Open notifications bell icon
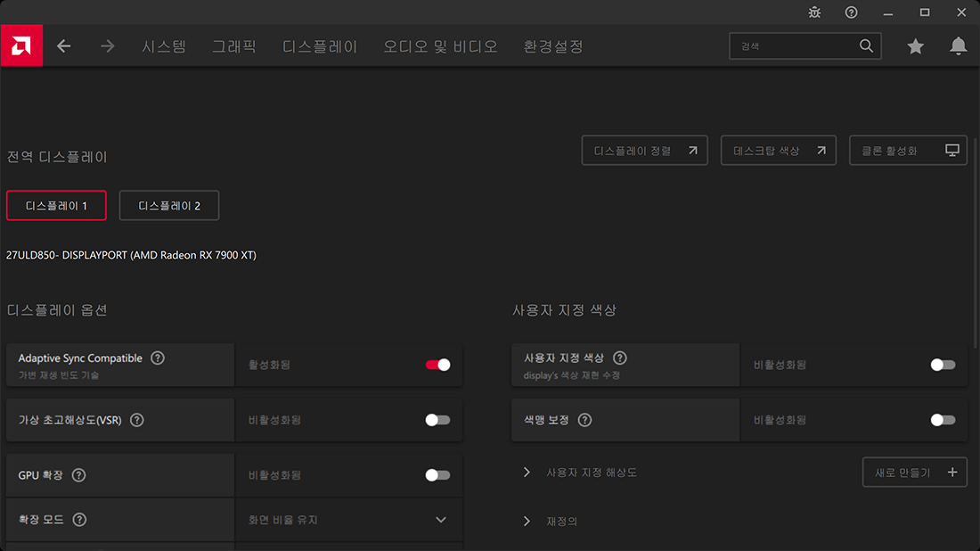 click(x=958, y=46)
